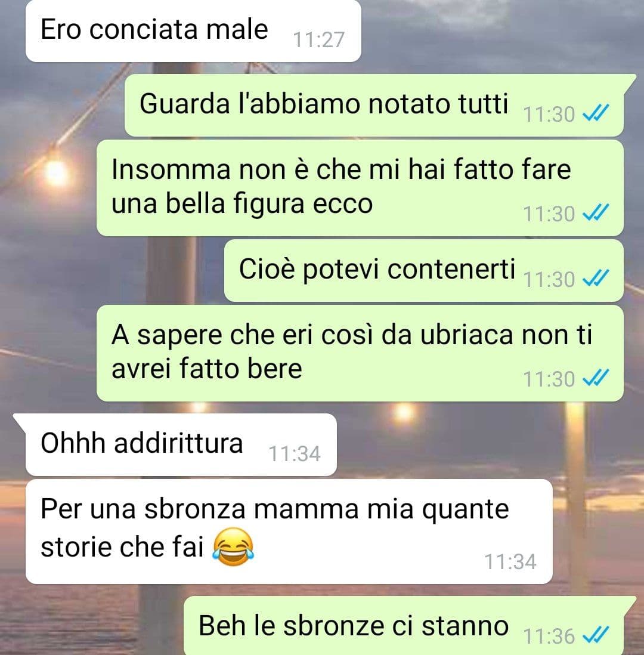Tap read ticks on 'avrei fatto bere' message
644x655 pixels.
click(x=596, y=378)
